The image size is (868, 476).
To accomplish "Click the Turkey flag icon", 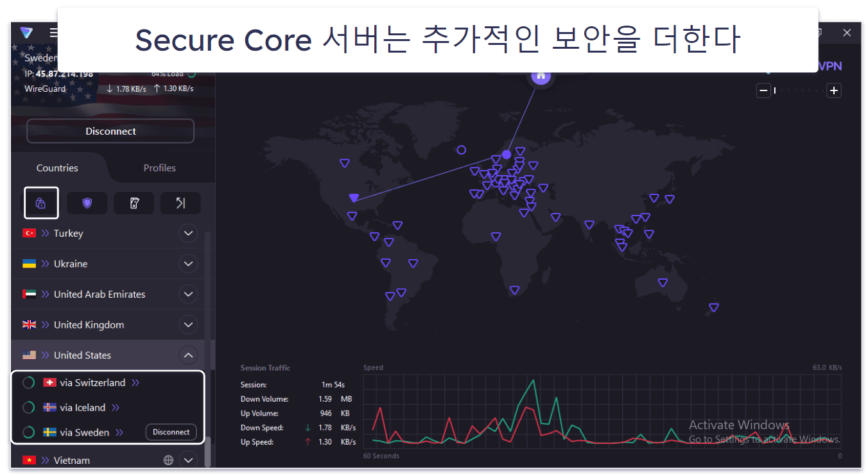I will (x=30, y=234).
